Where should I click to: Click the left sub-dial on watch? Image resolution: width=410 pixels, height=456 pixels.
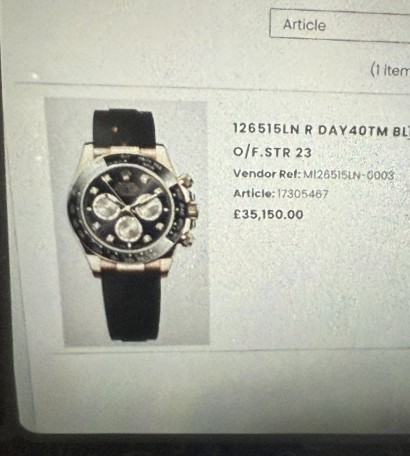pyautogui.click(x=106, y=207)
